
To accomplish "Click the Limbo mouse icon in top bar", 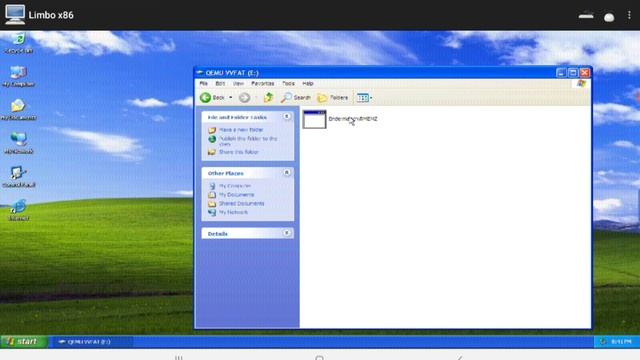I will coord(609,16).
